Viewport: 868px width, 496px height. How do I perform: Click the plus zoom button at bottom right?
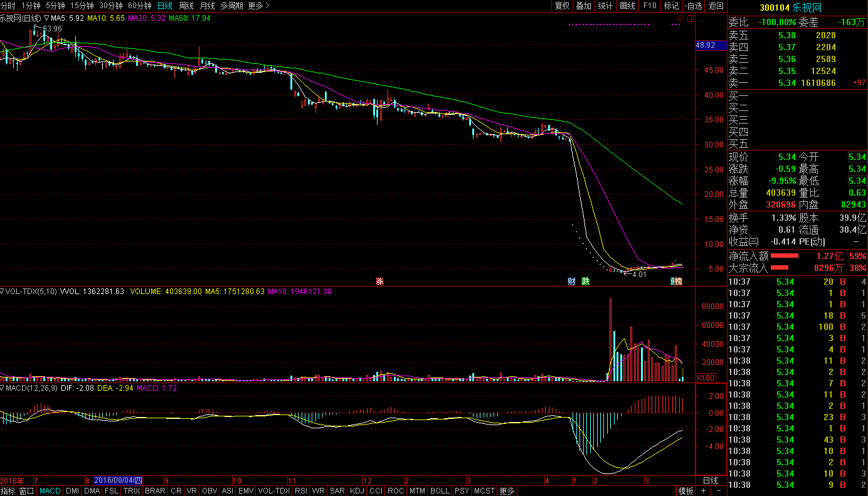704,491
